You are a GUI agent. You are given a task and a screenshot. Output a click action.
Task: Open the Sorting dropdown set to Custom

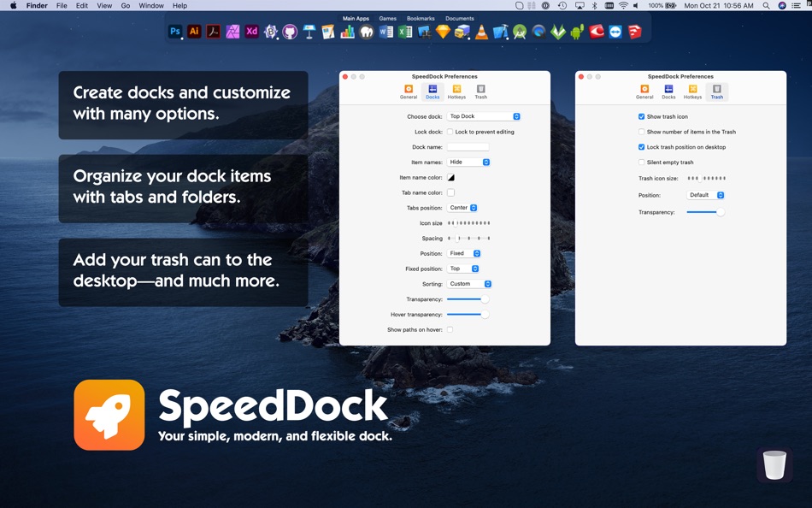(469, 284)
